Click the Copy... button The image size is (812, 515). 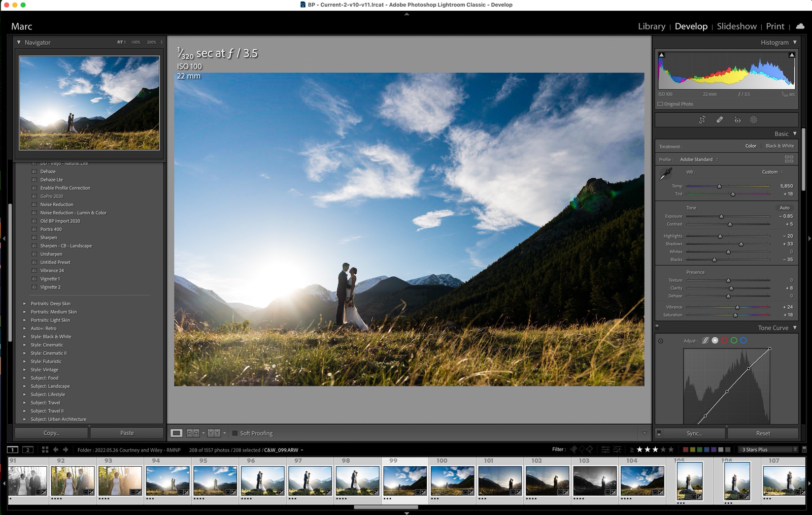click(51, 433)
